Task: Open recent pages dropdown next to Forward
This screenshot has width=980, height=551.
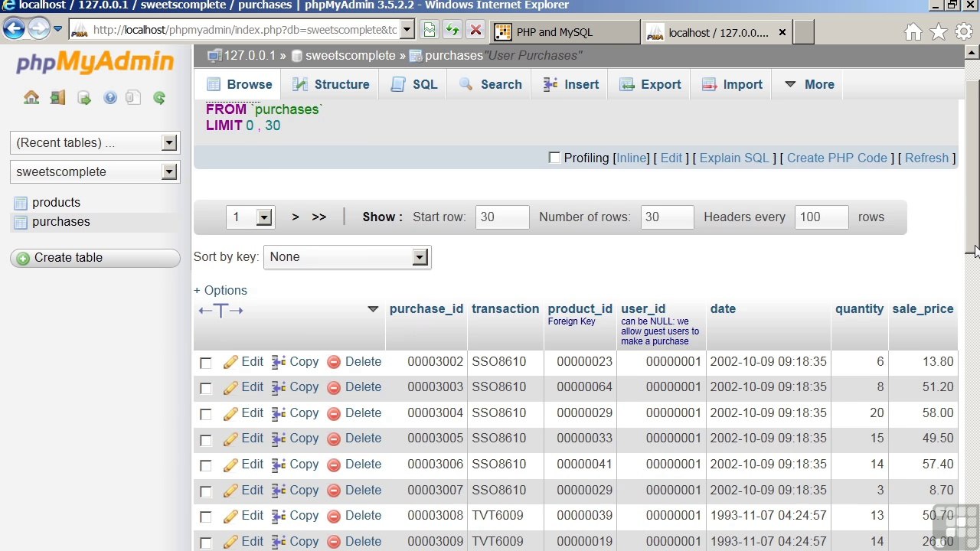Action: tap(57, 29)
